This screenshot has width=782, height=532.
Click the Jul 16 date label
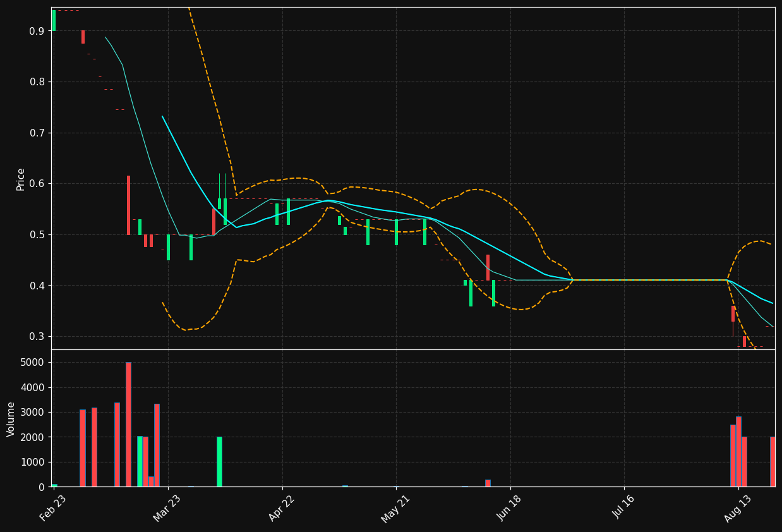point(623,508)
